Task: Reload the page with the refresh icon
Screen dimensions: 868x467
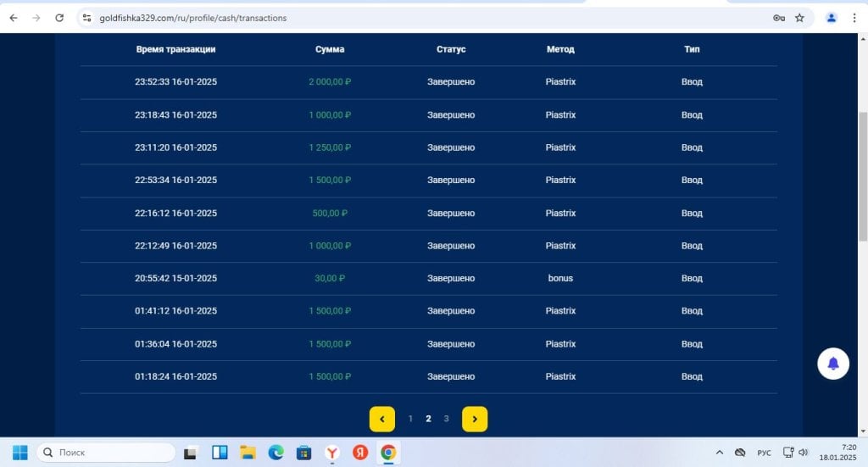Action: click(x=59, y=18)
